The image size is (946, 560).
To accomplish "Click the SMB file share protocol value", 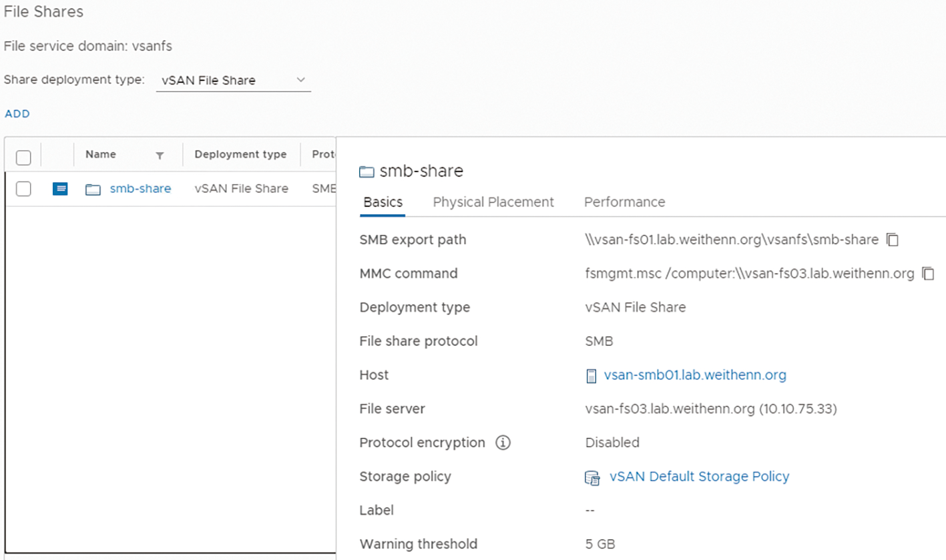I will (599, 341).
